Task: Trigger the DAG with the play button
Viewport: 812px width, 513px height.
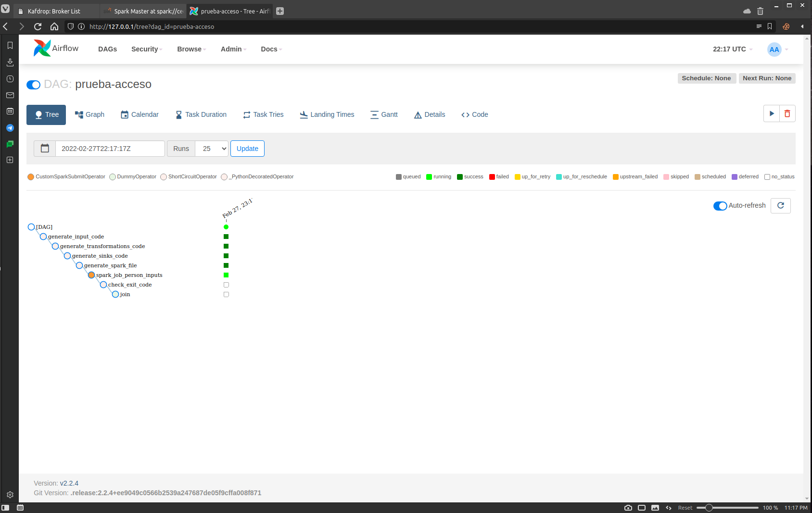Action: click(772, 114)
